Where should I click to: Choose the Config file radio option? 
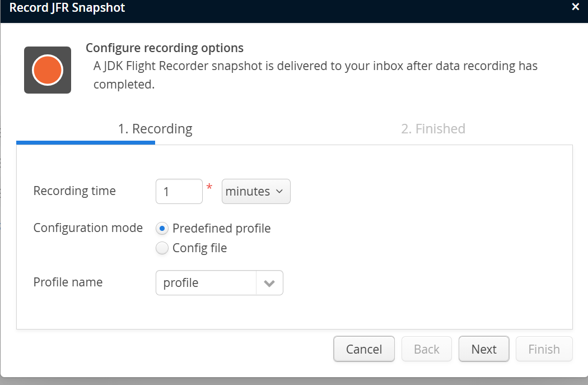click(x=162, y=248)
